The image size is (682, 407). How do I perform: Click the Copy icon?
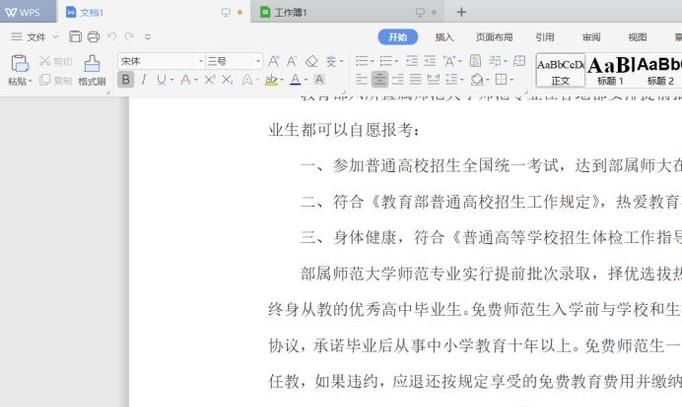coord(45,80)
